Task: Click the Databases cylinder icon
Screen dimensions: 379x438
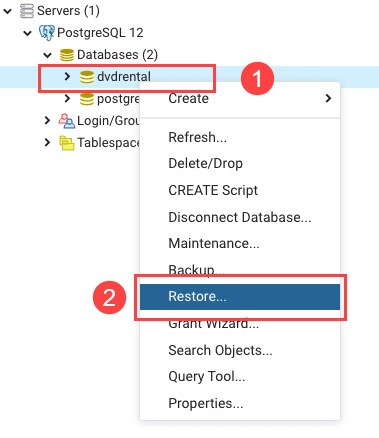Action: 67,55
